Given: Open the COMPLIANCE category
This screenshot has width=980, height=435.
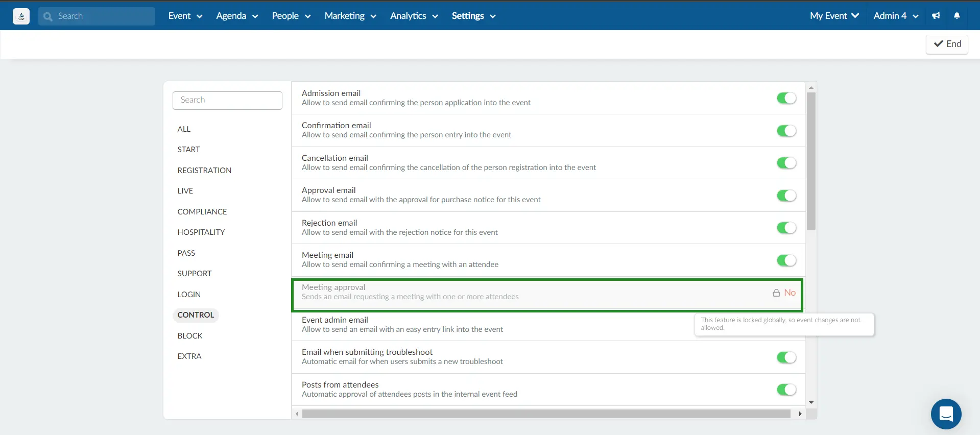Looking at the screenshot, I should (x=202, y=212).
